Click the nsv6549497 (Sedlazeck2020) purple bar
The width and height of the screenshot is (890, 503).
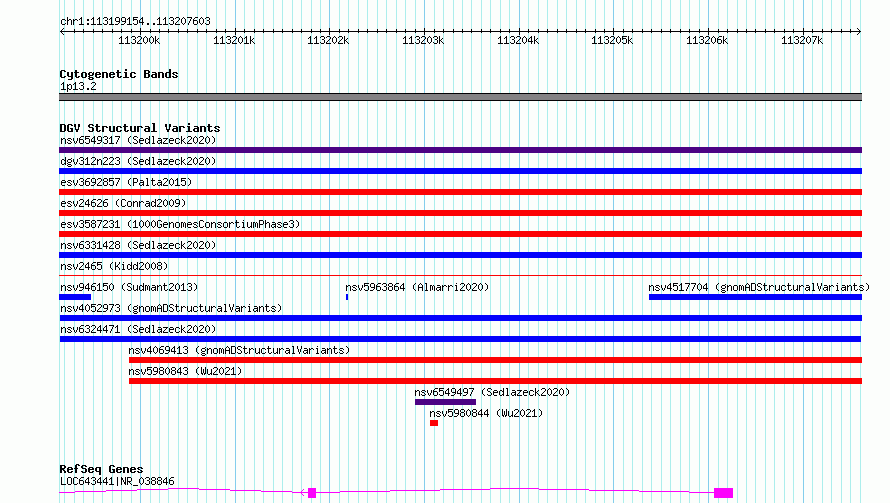446,402
